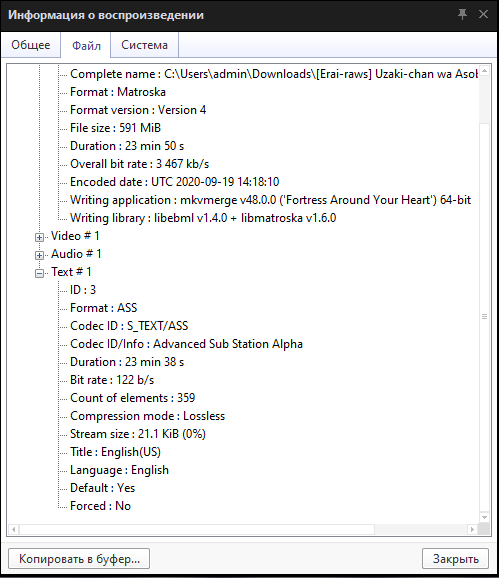Viewport: 499px width, 578px height.
Task: Click the vertical scrollbar up arrow
Action: (x=485, y=70)
